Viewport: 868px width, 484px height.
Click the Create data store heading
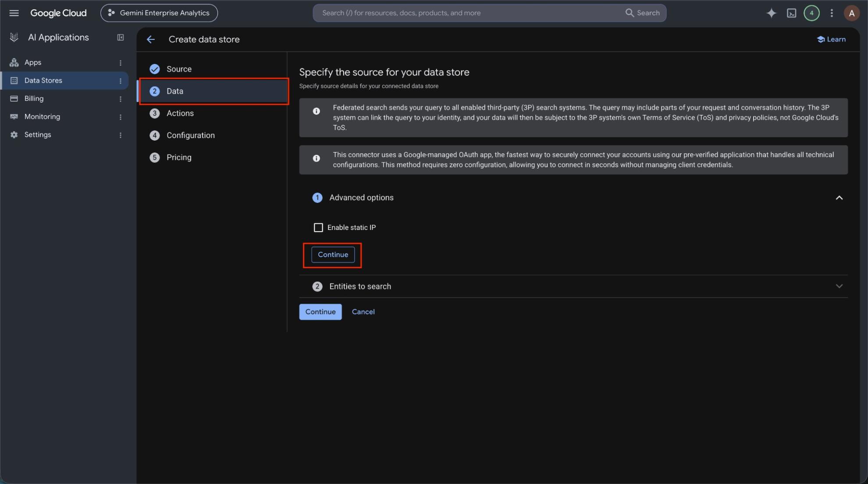coord(204,39)
